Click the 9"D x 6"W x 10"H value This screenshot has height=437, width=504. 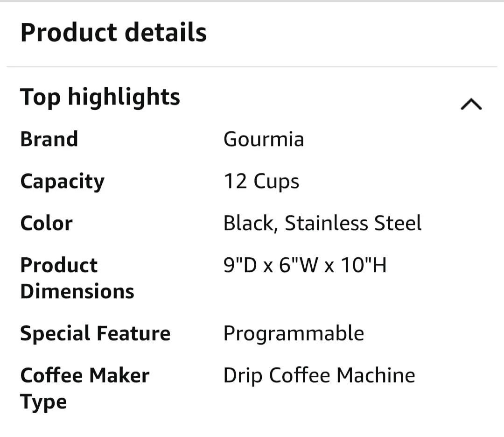[305, 265]
